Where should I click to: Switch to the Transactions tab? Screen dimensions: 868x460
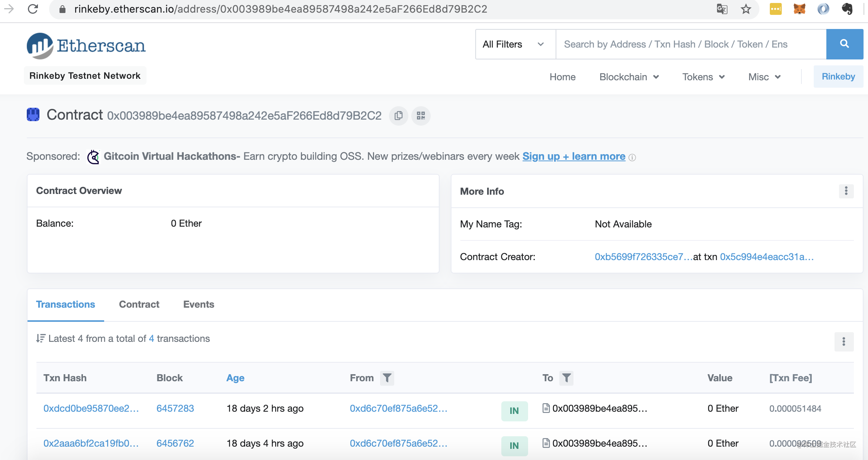(x=65, y=304)
